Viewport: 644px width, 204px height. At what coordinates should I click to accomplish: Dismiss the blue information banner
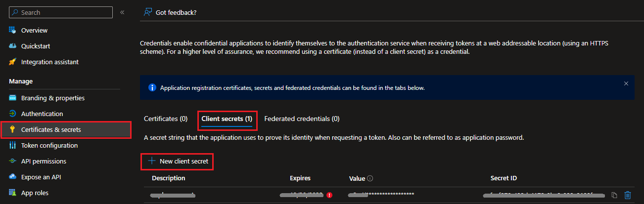(x=626, y=83)
